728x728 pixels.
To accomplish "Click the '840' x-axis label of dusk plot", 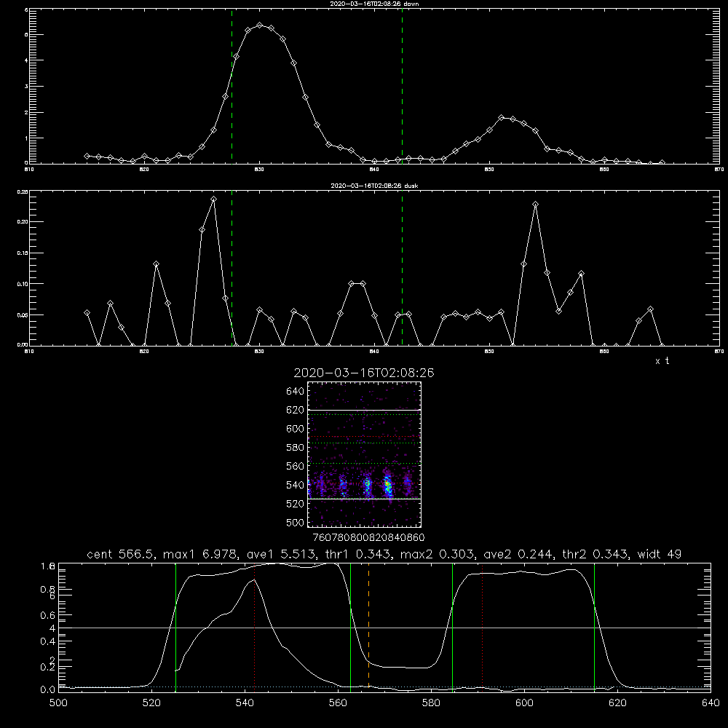I will (x=374, y=352).
